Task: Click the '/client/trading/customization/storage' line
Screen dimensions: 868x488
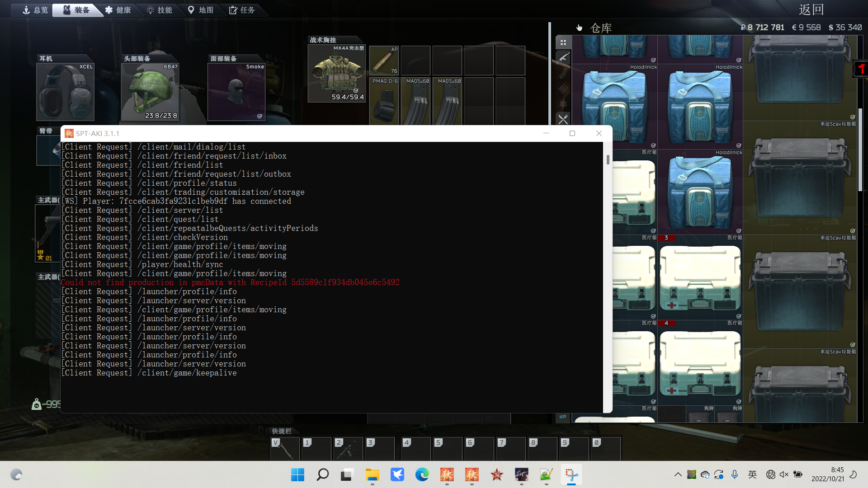Action: tap(183, 192)
